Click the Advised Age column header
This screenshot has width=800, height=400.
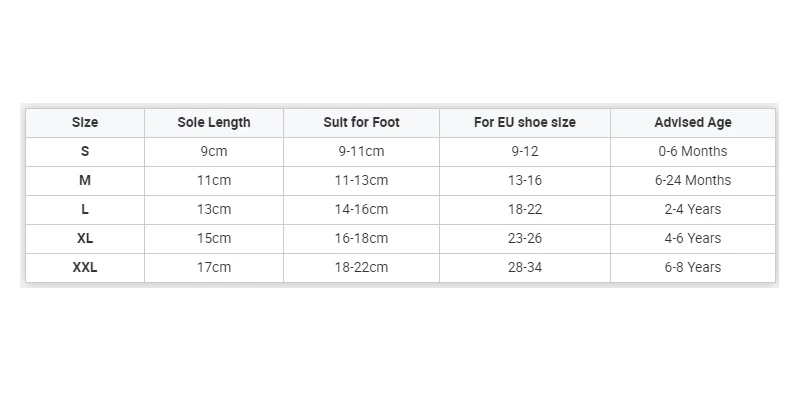pos(693,123)
